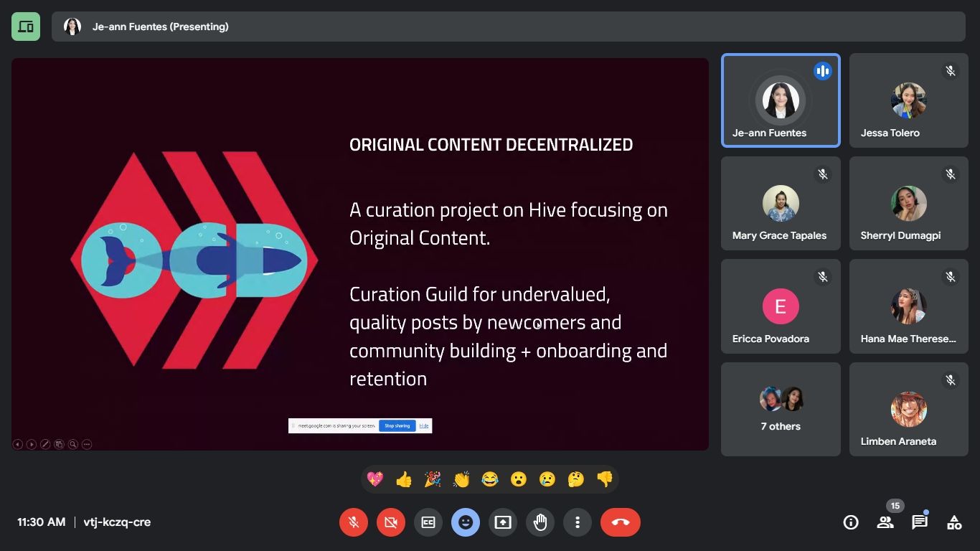The width and height of the screenshot is (980, 551).
Task: Show the people panel
Action: pyautogui.click(x=885, y=522)
